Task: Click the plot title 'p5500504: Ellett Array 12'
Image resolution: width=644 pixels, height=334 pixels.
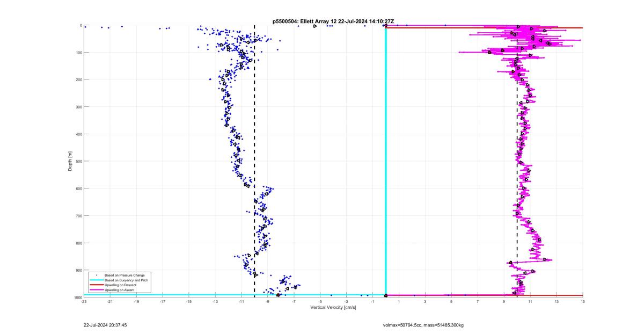Action: click(306, 21)
